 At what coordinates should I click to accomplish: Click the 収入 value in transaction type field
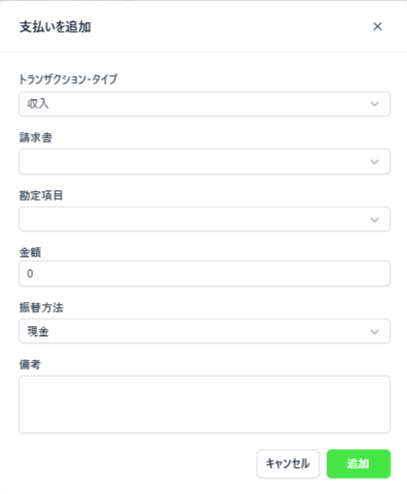point(38,104)
